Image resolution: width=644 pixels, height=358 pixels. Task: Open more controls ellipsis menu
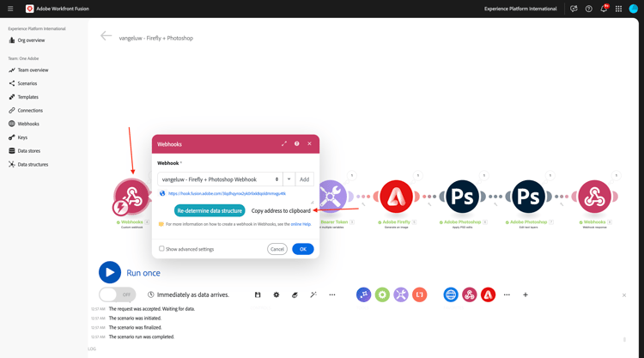[x=331, y=294]
